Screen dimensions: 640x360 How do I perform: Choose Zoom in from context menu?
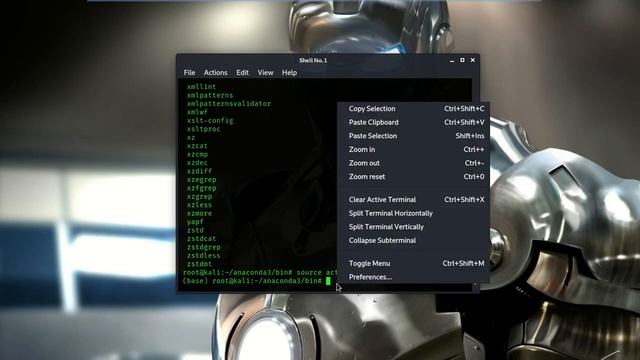413,149
